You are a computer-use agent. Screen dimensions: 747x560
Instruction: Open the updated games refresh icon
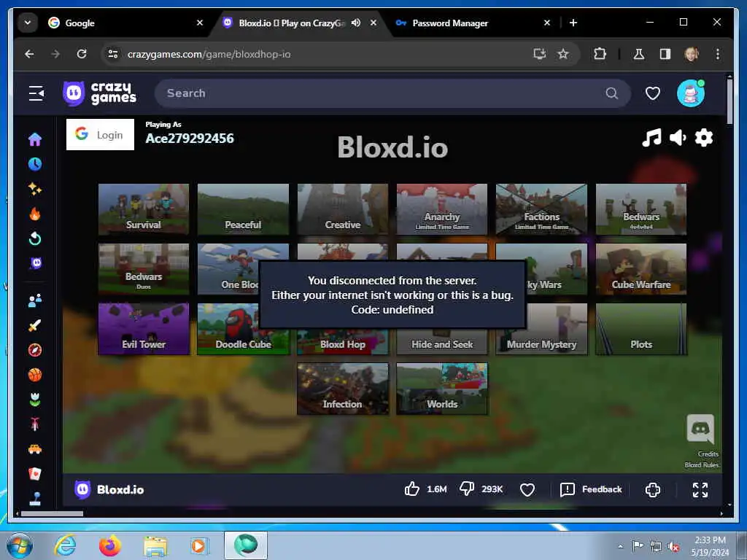(35, 238)
